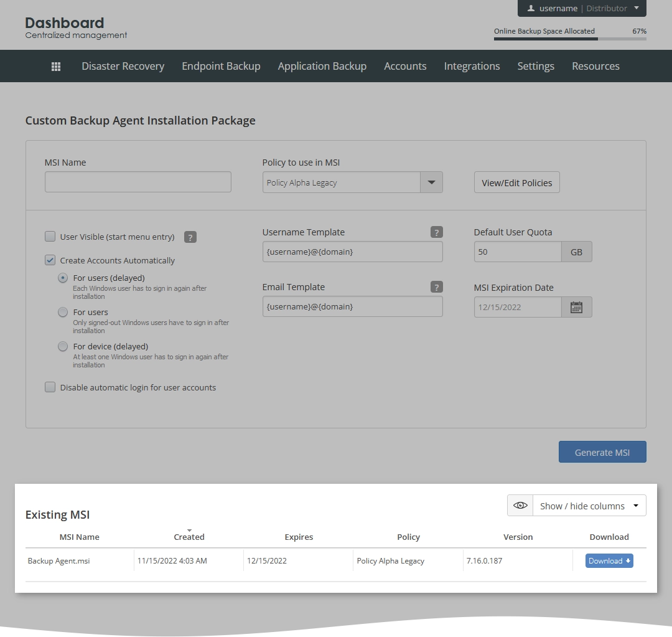
Task: Open the apps grid menu icon
Action: (x=56, y=67)
